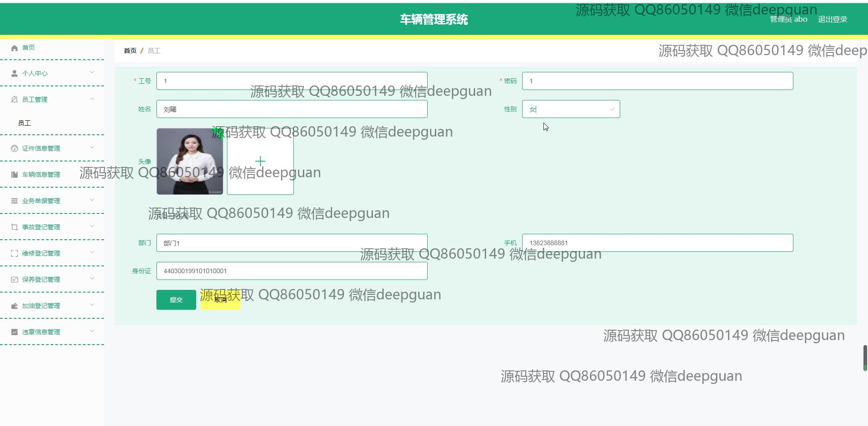868x426 pixels.
Task: Click 管理员 abo user label
Action: tap(788, 19)
